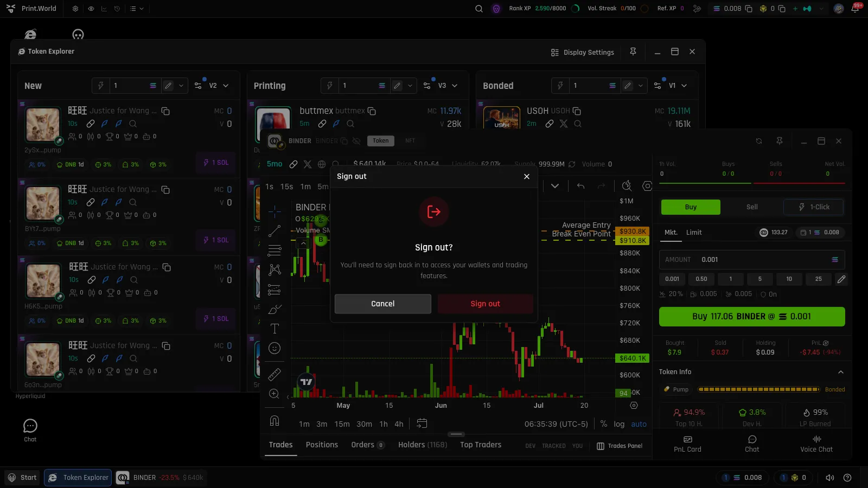The width and height of the screenshot is (868, 488).
Task: Click the AMOUNT input field
Action: tap(752, 260)
